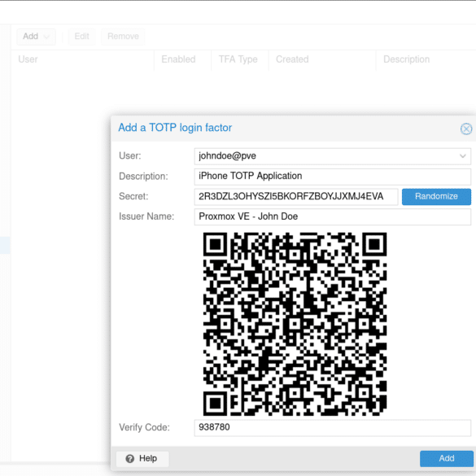Screen dimensions: 476x476
Task: Open the User dropdown showing johndoe@pve
Action: coord(333,156)
